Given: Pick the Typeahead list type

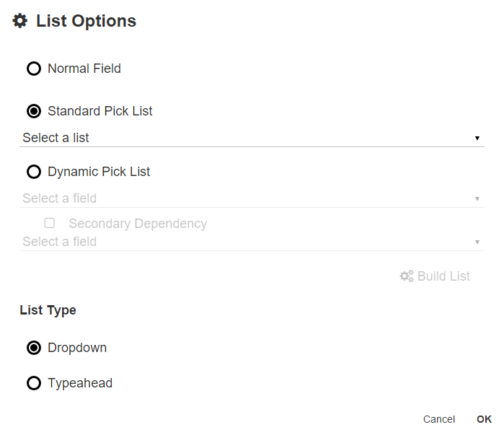Looking at the screenshot, I should [34, 383].
